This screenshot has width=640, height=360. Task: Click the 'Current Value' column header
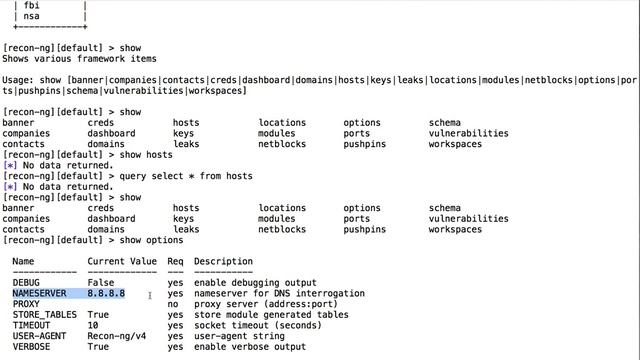[x=122, y=261]
